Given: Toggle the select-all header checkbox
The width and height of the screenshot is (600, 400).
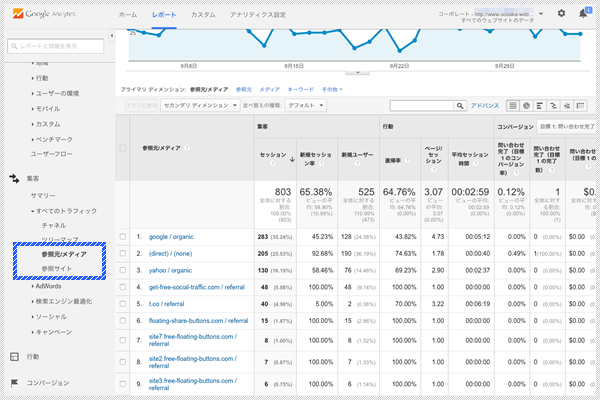Looking at the screenshot, I should pos(122,148).
